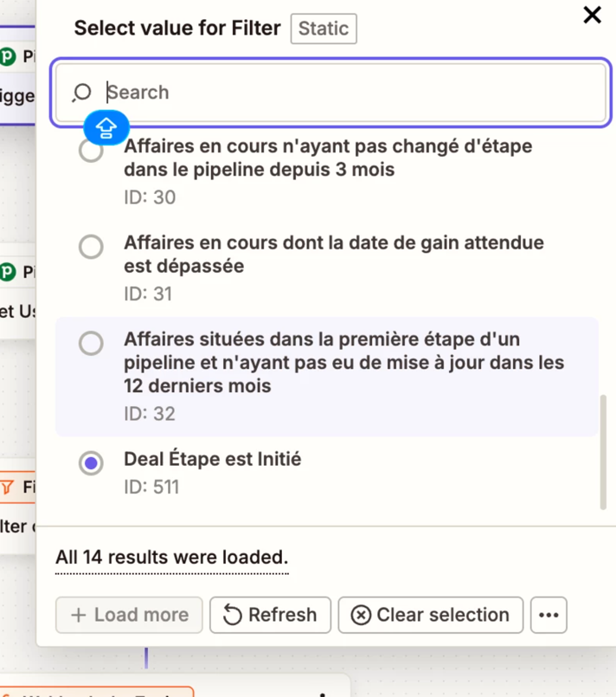Focus the Search input field
616x697 pixels.
tap(346, 92)
